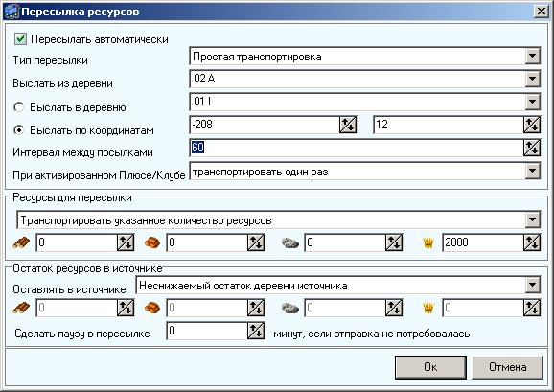Screen dimensions: 554x392
Task: Click the Отмена button
Action: [507, 367]
